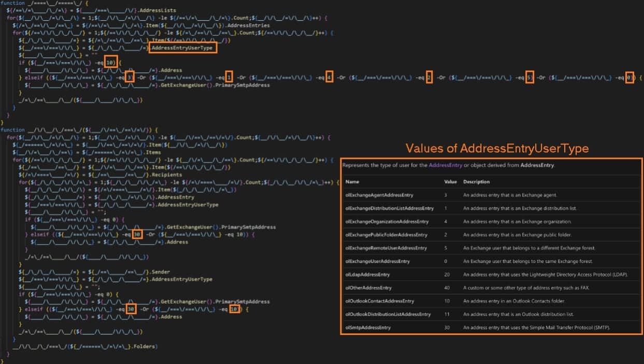
Task: Select the olSmtpAddressEntry row name
Action: pos(368,328)
